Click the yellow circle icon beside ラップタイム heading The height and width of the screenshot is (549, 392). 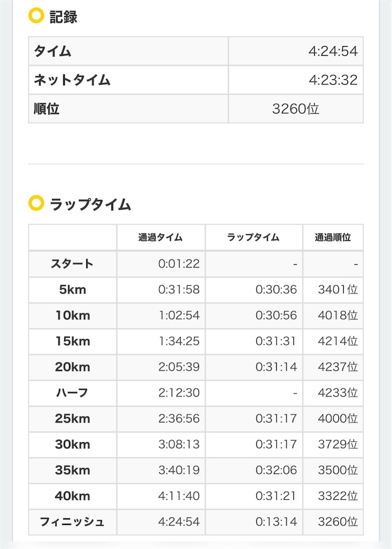[x=36, y=203]
